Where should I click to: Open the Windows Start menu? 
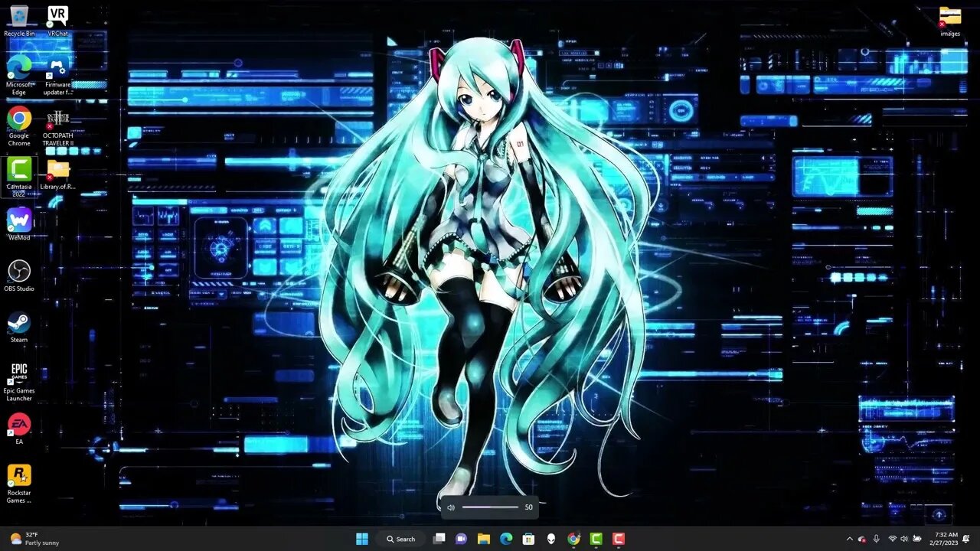click(x=362, y=539)
